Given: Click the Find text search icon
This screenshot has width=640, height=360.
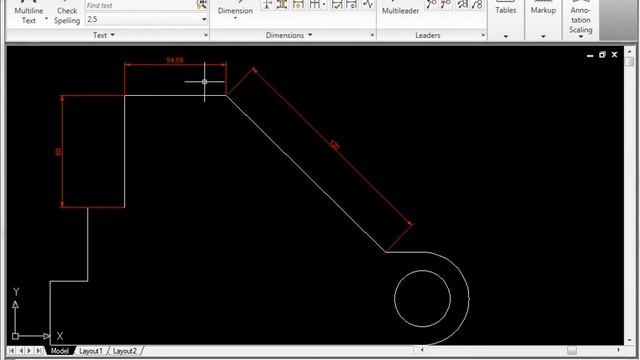Looking at the screenshot, I should point(201,5).
